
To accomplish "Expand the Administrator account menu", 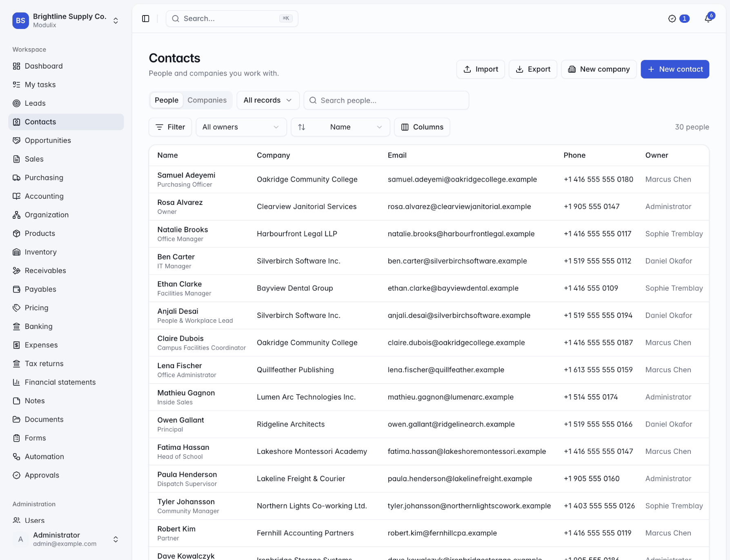I will 66,539.
